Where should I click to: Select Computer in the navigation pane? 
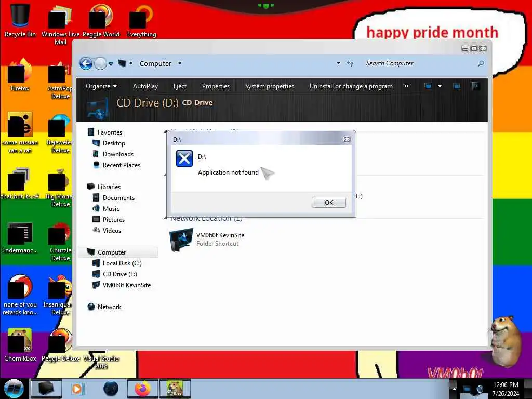(112, 252)
